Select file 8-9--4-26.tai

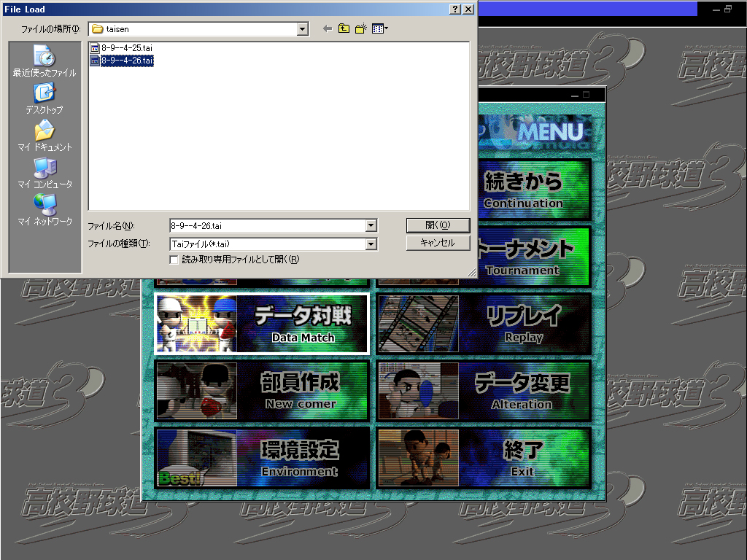(x=127, y=61)
